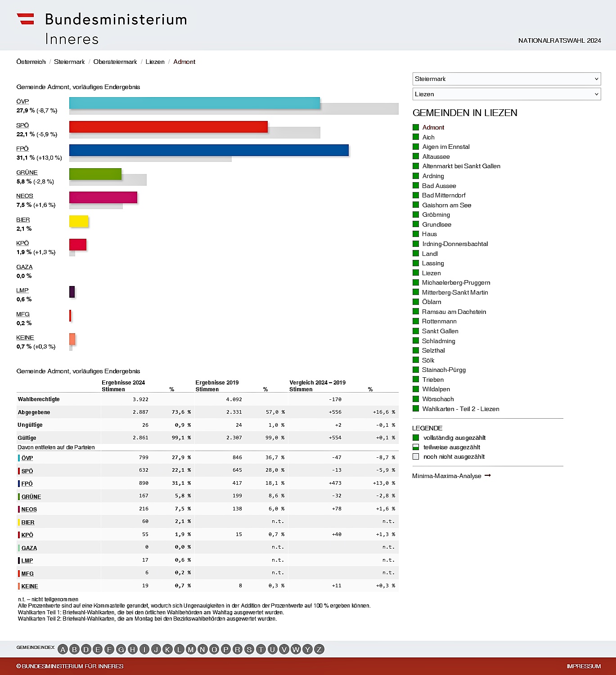
Task: Click the green status box beside Admont
Action: coord(416,127)
